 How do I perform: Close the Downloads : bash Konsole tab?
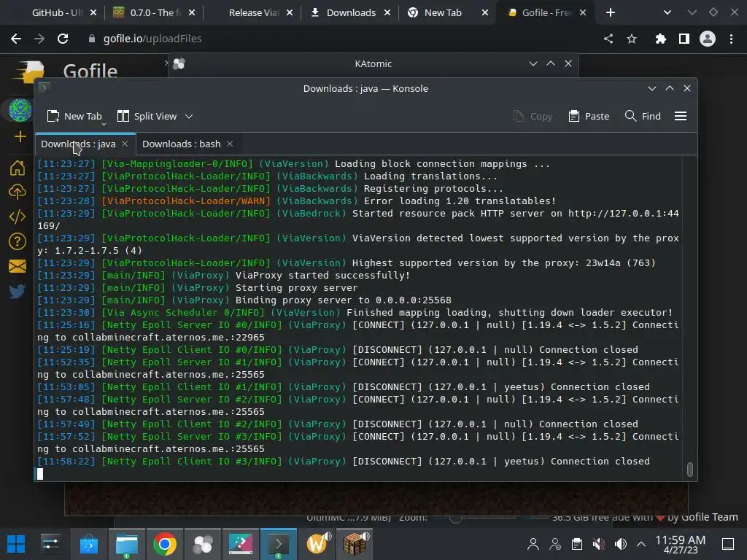coord(230,144)
